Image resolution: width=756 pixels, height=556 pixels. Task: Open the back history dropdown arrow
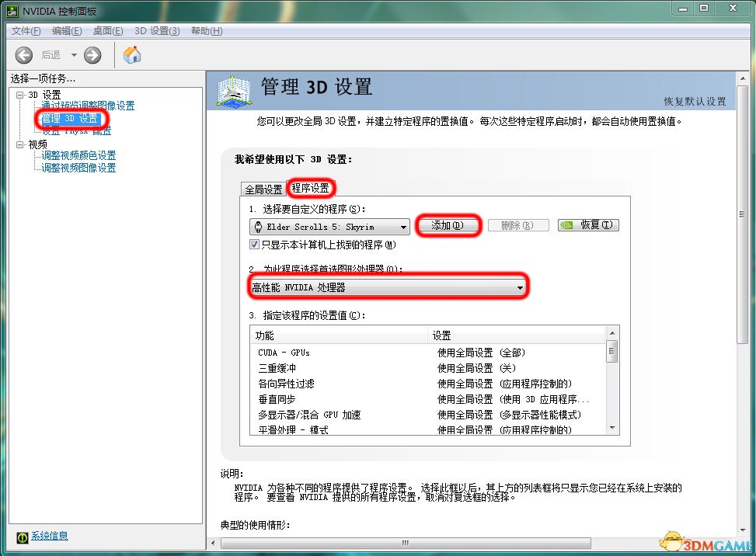[x=74, y=55]
